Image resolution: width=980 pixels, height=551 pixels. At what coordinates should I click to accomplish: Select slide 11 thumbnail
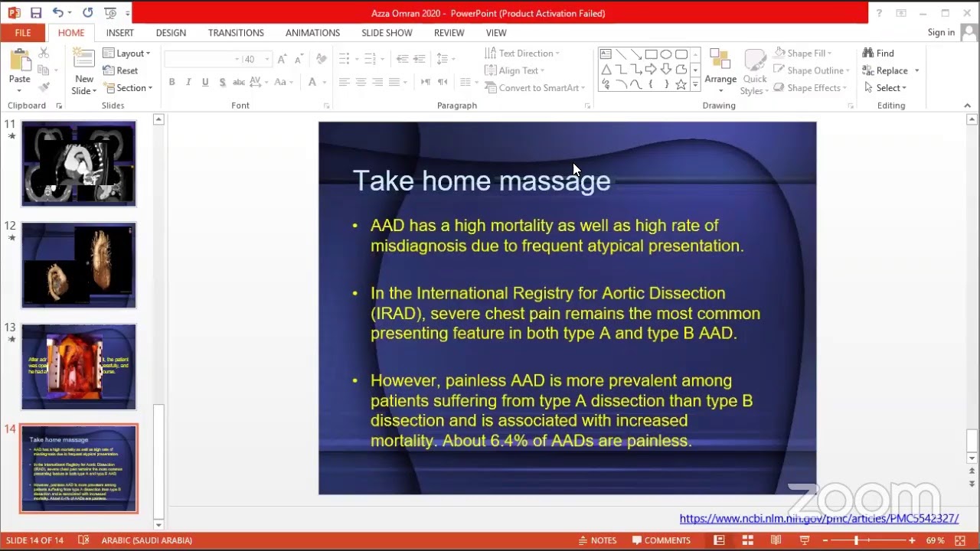click(79, 164)
